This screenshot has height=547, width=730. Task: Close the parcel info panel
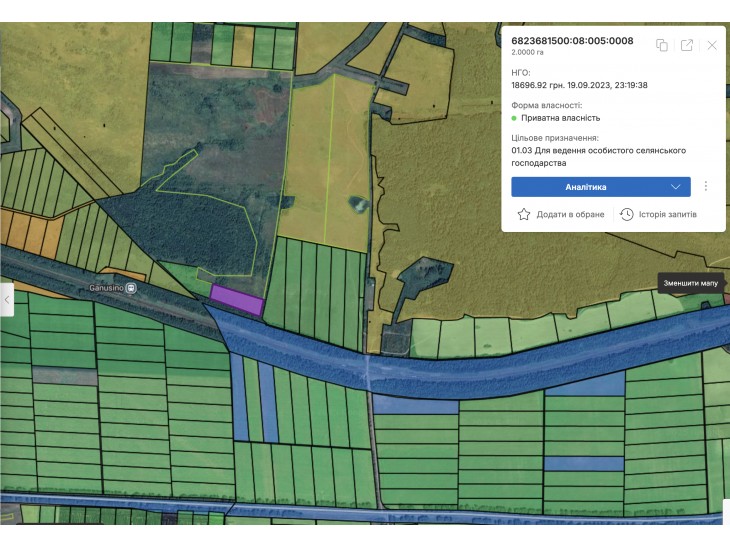coord(712,45)
